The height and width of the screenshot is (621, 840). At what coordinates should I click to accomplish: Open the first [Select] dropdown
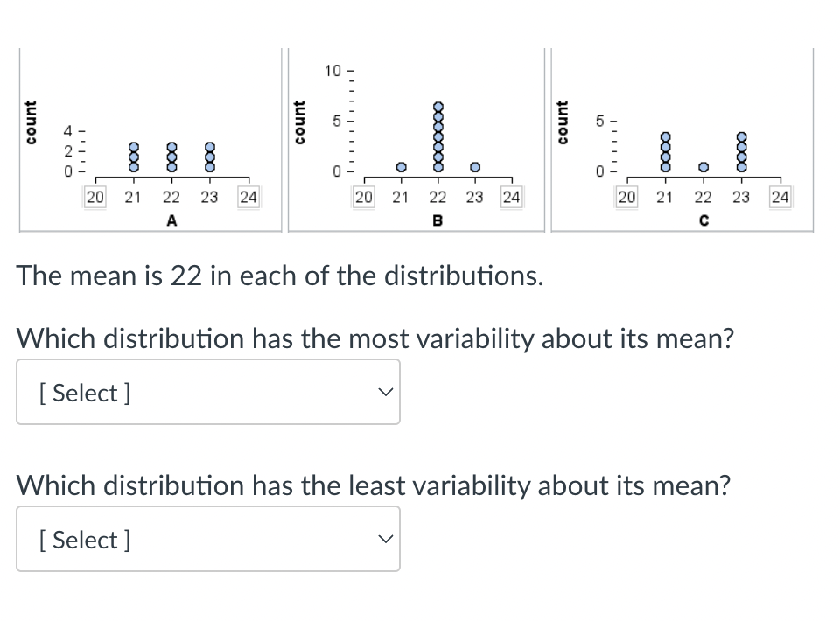point(208,392)
